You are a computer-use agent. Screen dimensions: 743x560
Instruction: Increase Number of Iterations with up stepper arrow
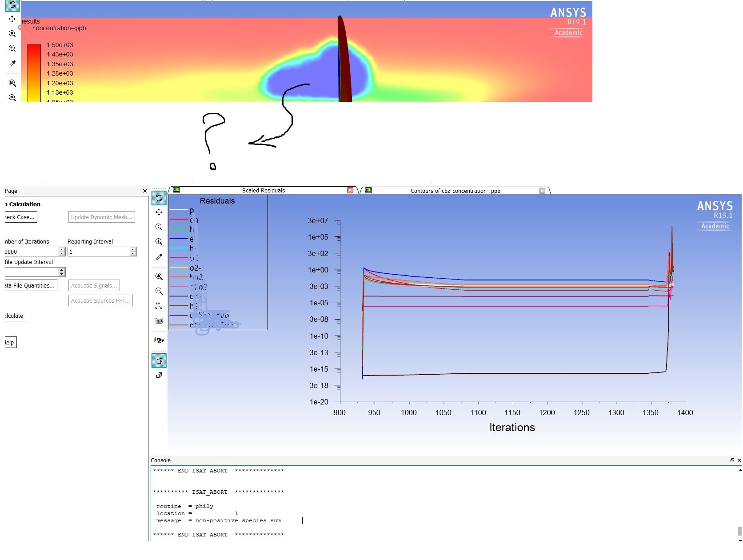62,250
